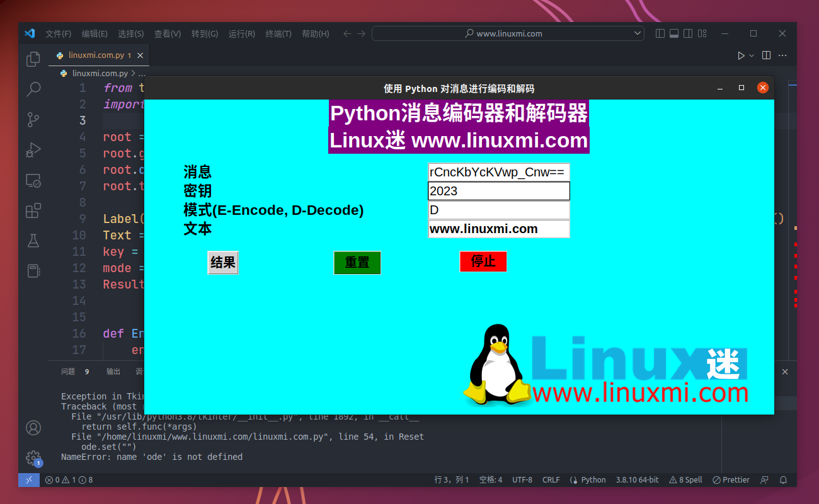The image size is (819, 504).
Task: Open the Accounts menu in the activity bar
Action: [x=33, y=428]
